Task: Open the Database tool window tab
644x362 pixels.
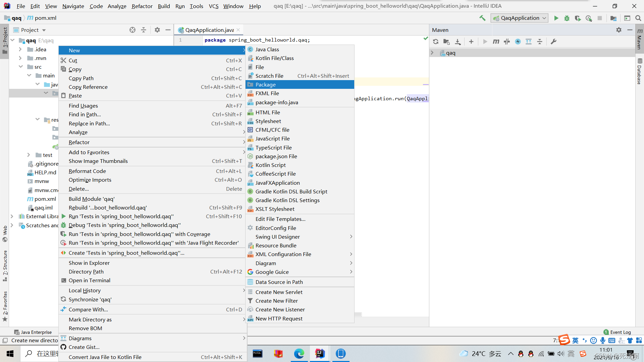Action: click(x=640, y=70)
